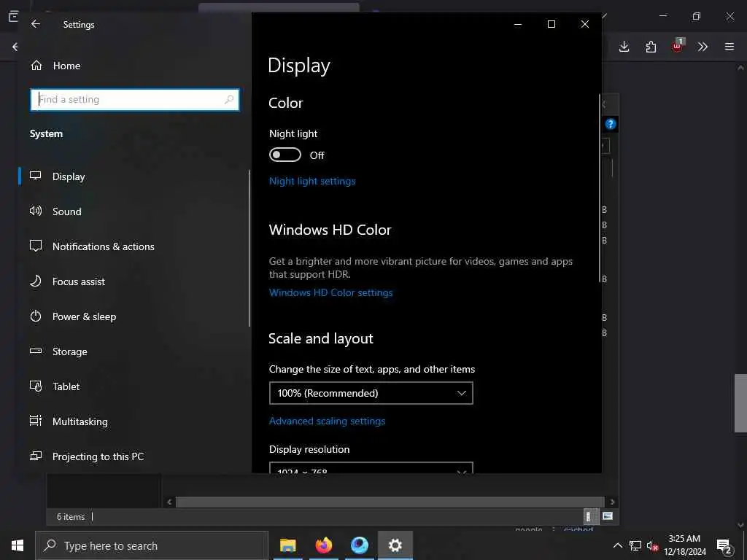Open taskbar clock showing 3:25 AM
The width and height of the screenshot is (747, 560).
(x=684, y=545)
